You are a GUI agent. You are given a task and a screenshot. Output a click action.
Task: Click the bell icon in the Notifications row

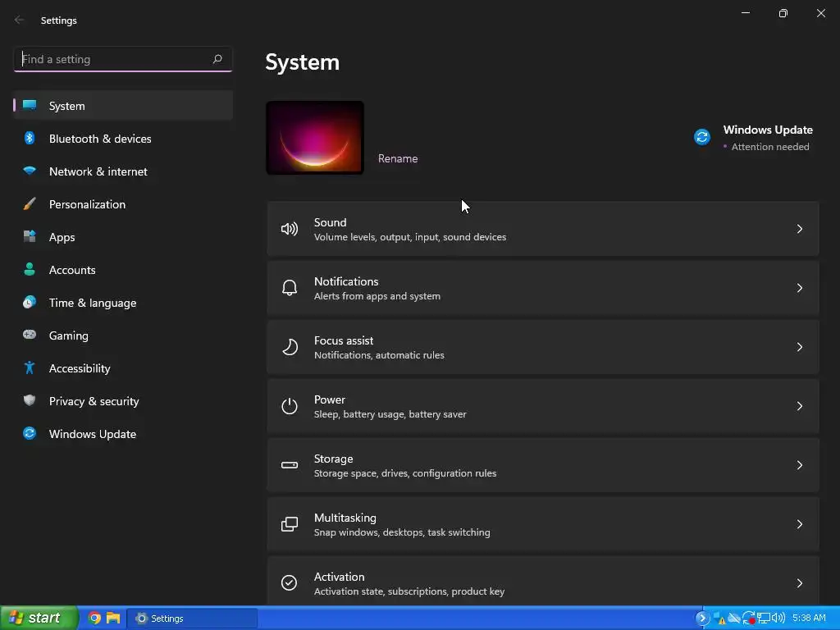click(x=290, y=288)
